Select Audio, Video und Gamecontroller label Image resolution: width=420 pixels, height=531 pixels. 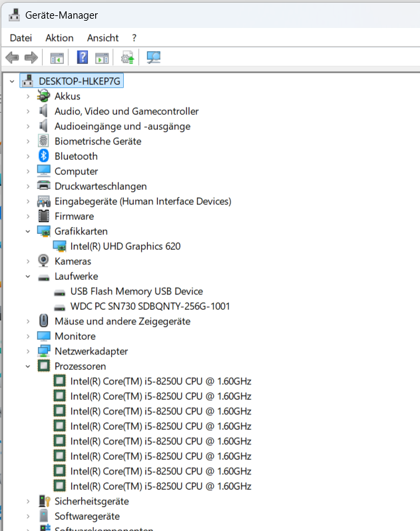127,111
